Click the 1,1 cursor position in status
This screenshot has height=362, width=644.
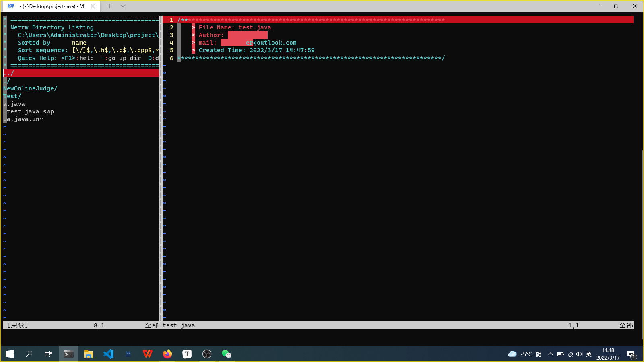point(574,325)
